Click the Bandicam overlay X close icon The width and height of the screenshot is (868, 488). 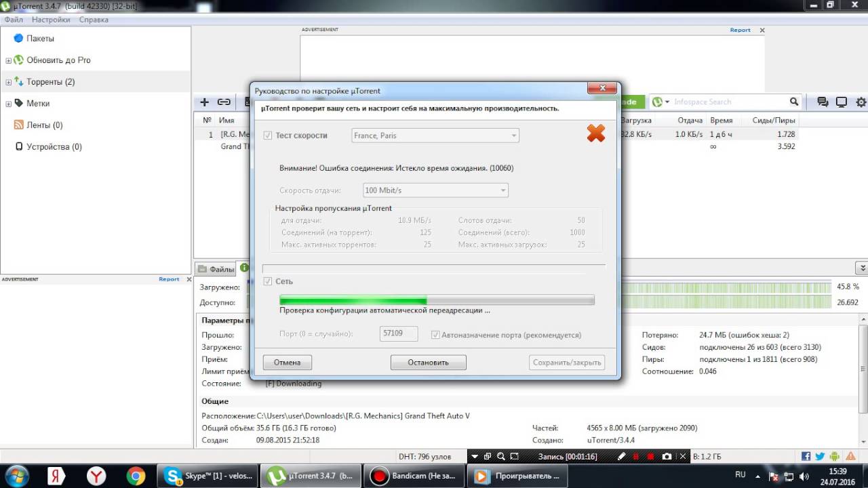[x=683, y=457]
